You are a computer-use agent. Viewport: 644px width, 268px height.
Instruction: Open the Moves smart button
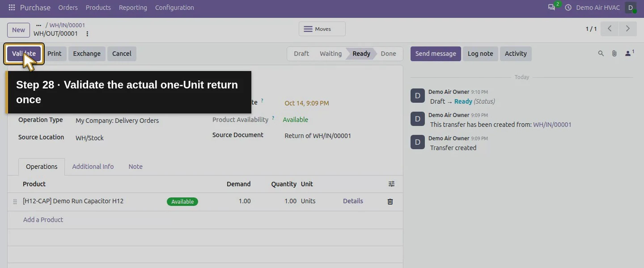(322, 29)
